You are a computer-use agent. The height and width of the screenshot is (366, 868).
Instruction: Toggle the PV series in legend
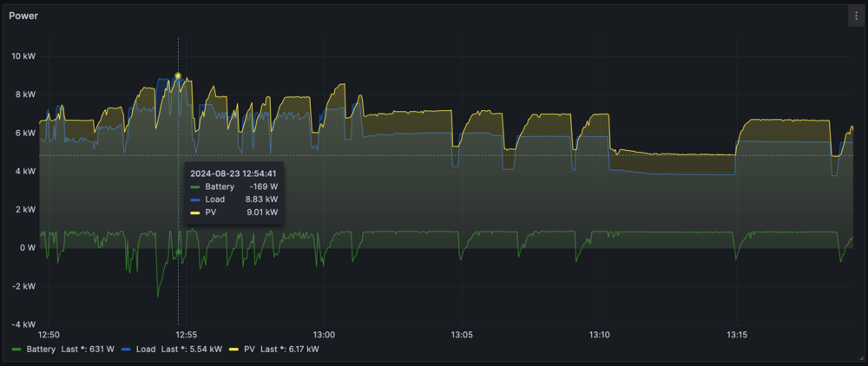tap(249, 350)
